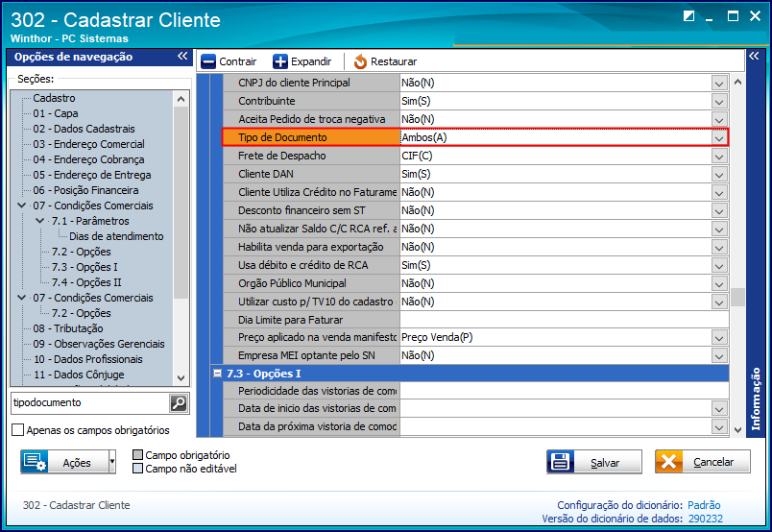Select the Cadastro root tree item
772x532 pixels.
coord(54,98)
